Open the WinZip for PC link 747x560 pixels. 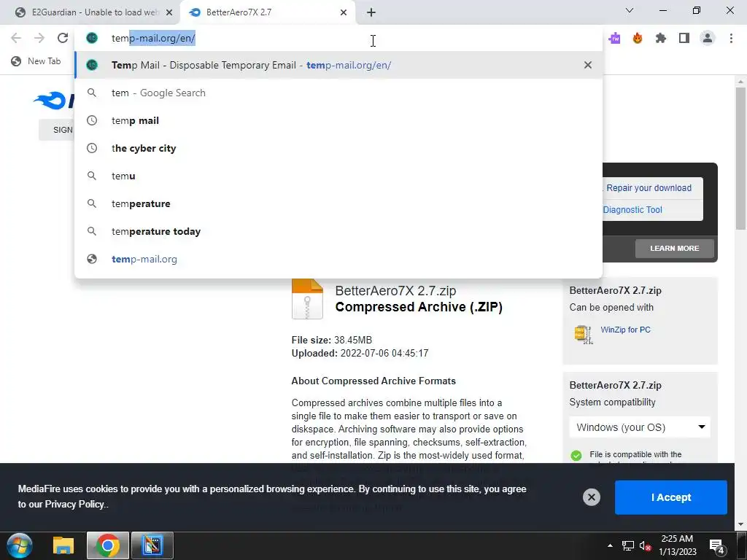pyautogui.click(x=625, y=330)
